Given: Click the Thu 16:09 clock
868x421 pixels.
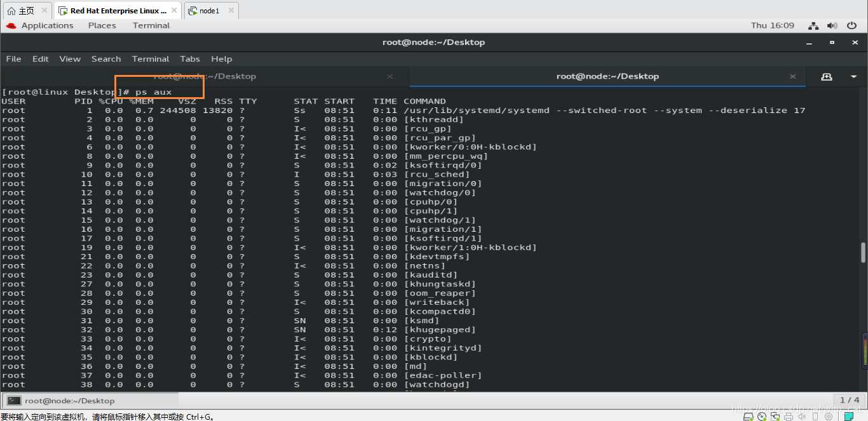Looking at the screenshot, I should (x=772, y=25).
